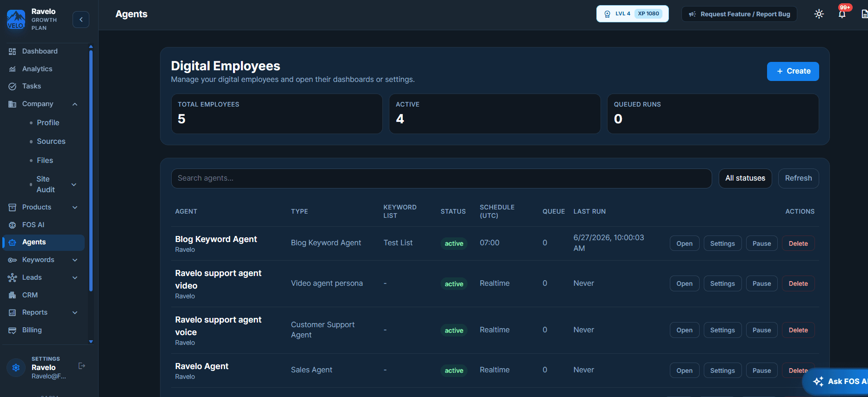Toggle light theme with the sun icon
The image size is (868, 397).
tap(819, 14)
